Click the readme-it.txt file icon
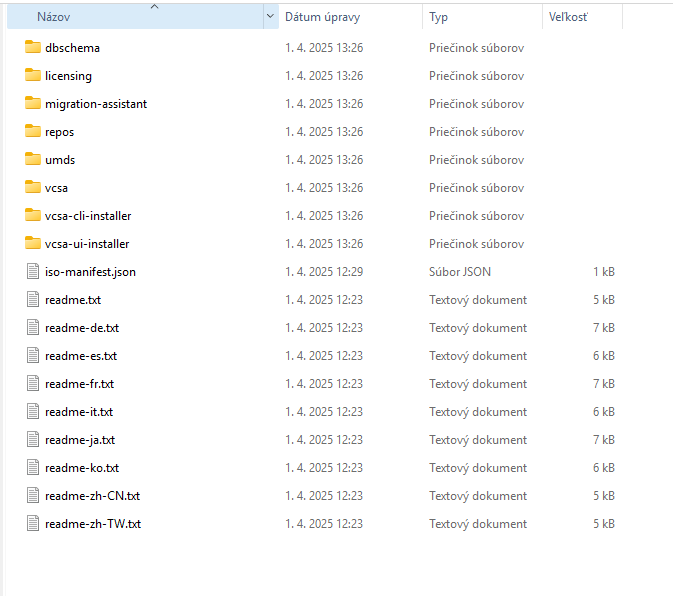Viewport: 673px width, 596px height. pos(33,411)
